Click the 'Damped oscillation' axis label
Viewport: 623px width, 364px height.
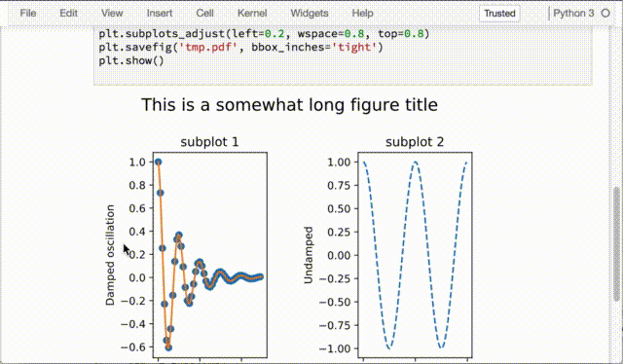[110, 255]
